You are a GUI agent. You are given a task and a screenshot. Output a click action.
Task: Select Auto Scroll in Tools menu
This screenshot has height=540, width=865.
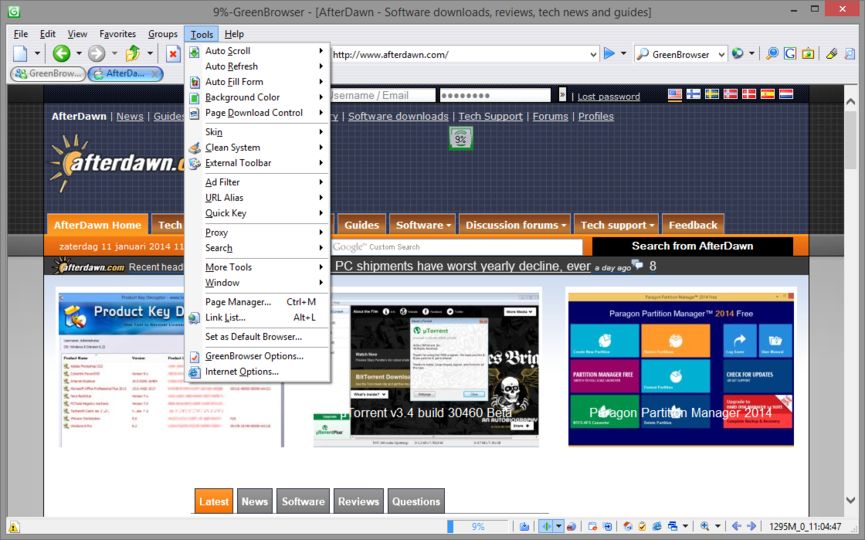pos(258,51)
